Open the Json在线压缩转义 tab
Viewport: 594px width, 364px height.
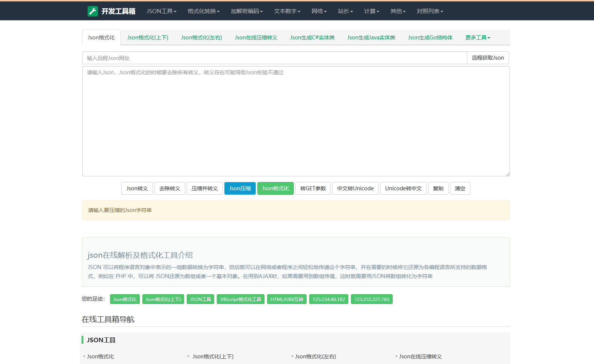(x=256, y=38)
